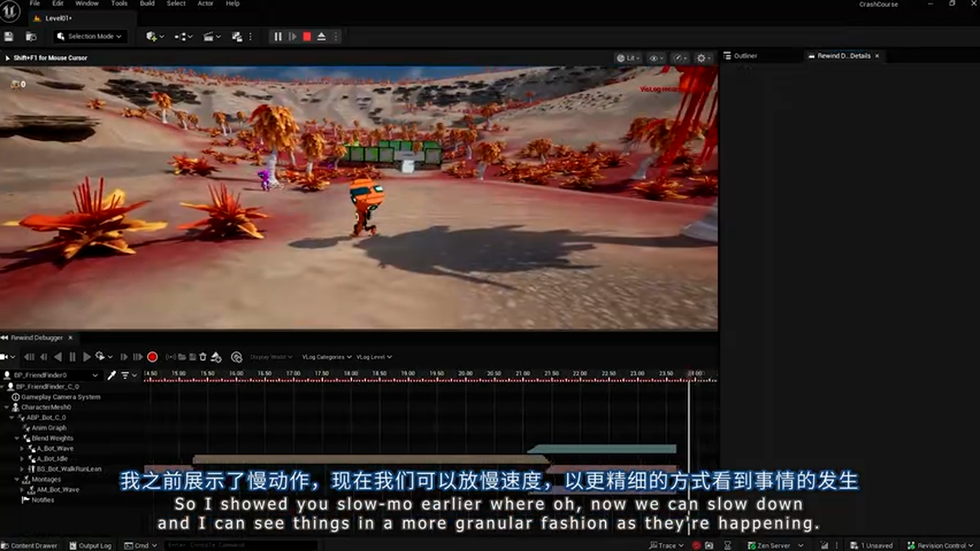The image size is (980, 551).
Task: Click the trash icon in the Rewind Debugger toolbar
Action: click(x=202, y=357)
